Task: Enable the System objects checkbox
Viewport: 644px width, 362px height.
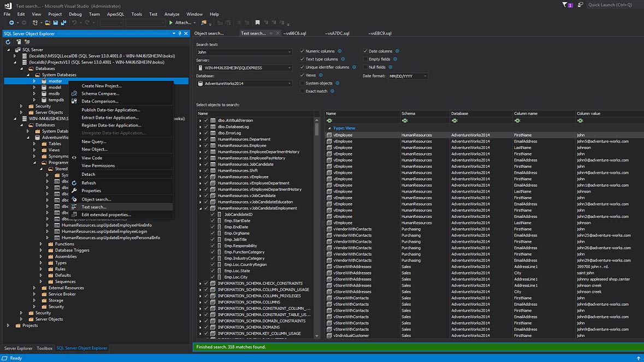Action: (x=302, y=84)
